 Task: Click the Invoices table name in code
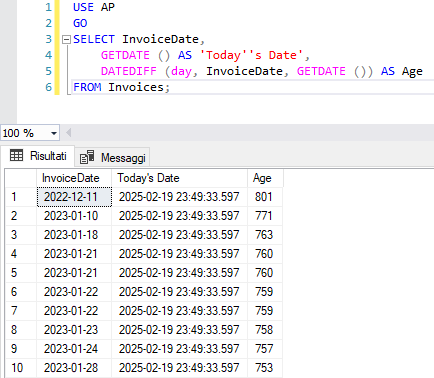pyautogui.click(x=136, y=87)
